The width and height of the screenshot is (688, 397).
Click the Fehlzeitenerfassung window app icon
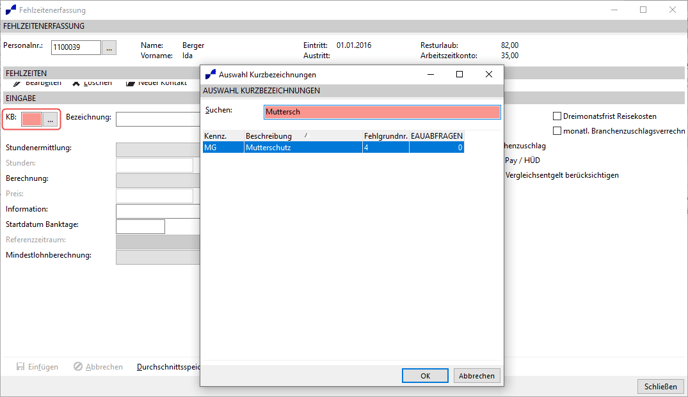(x=11, y=10)
